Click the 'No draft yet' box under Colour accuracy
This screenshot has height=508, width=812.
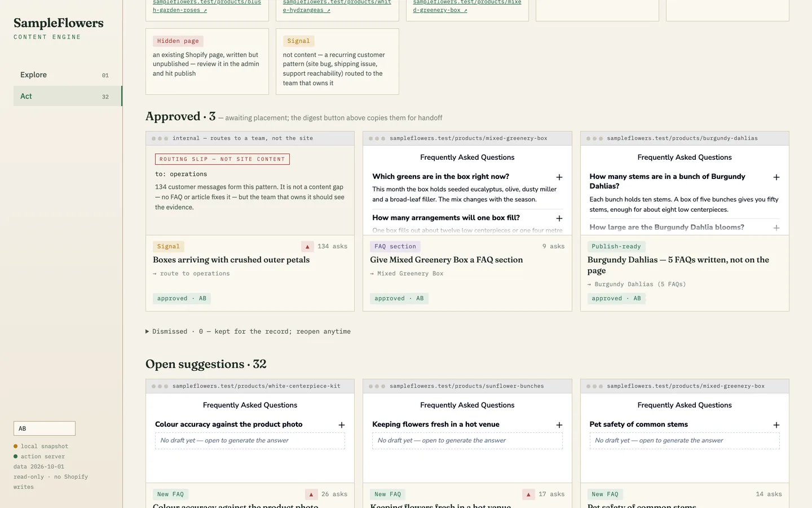click(250, 441)
